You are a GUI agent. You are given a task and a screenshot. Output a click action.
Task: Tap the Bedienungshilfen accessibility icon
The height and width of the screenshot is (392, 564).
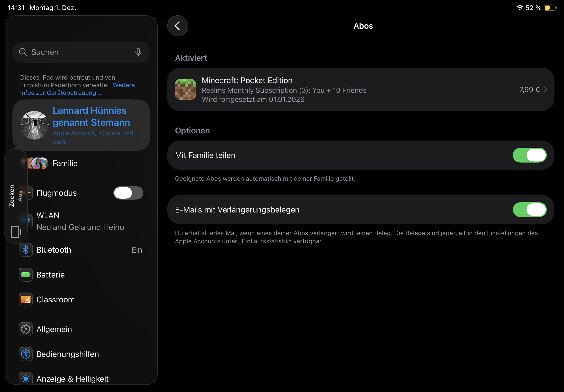26,354
